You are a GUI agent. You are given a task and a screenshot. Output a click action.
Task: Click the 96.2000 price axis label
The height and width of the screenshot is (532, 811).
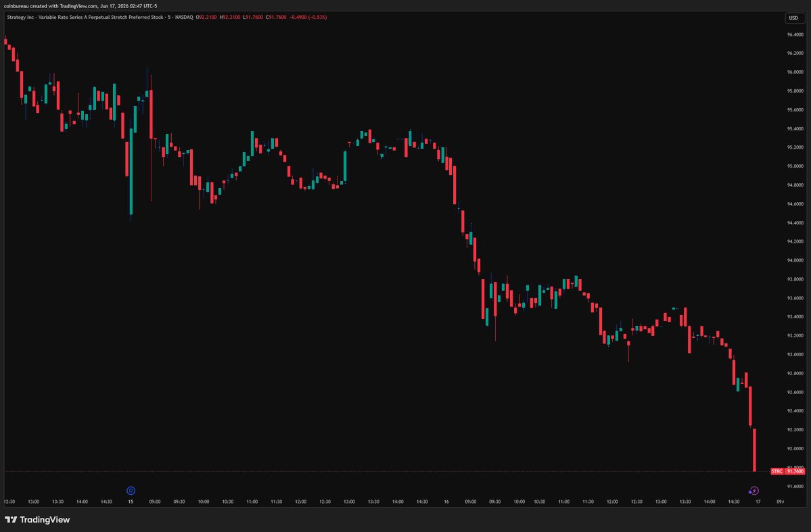[x=795, y=53]
